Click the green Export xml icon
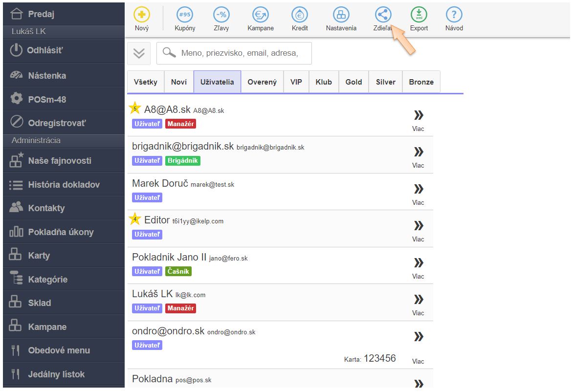 [419, 15]
